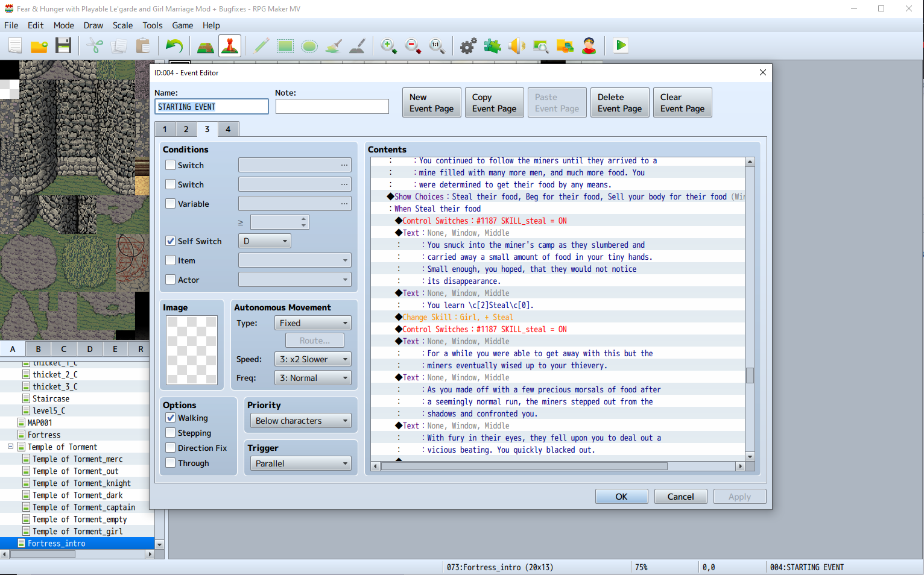Screen dimensions: 924x575
Task: Reset map zoom to actual size
Action: tap(437, 46)
